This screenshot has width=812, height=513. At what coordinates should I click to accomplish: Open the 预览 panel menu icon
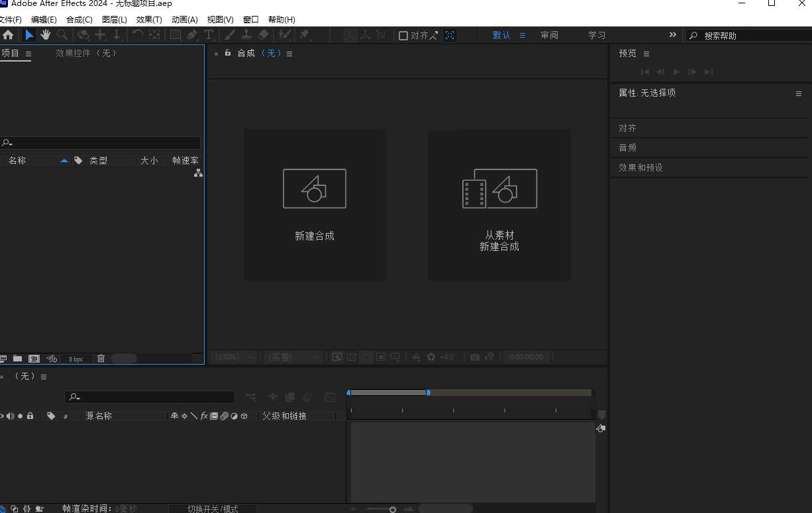tap(646, 54)
